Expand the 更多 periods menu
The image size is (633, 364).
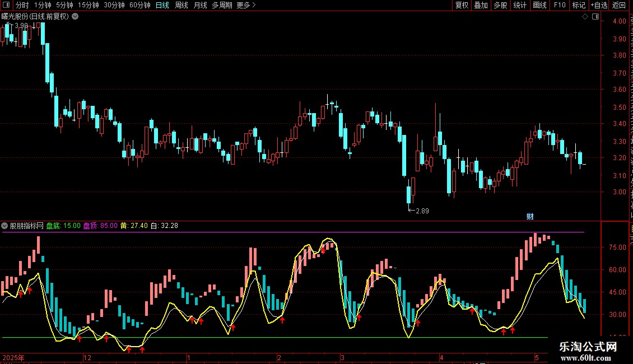click(246, 5)
